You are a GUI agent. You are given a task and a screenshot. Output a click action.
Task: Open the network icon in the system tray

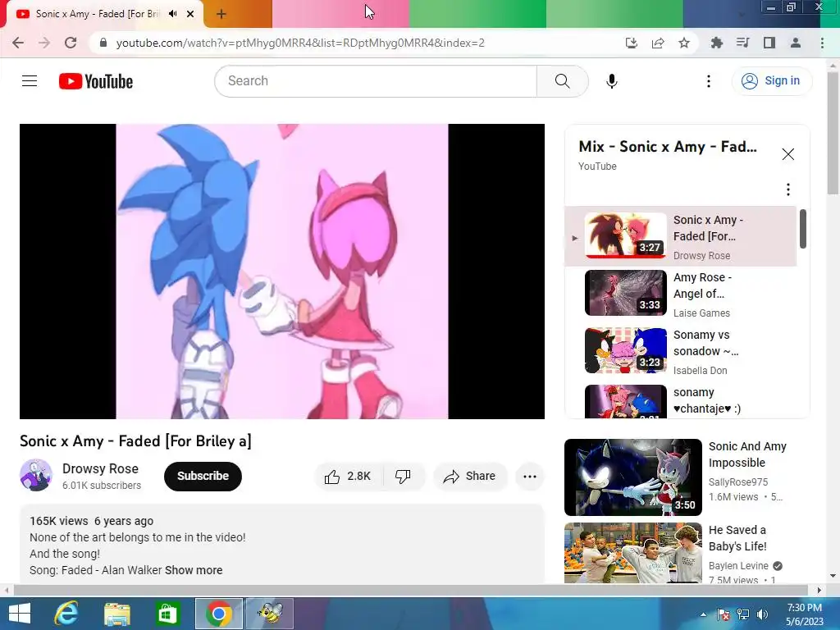point(743,614)
